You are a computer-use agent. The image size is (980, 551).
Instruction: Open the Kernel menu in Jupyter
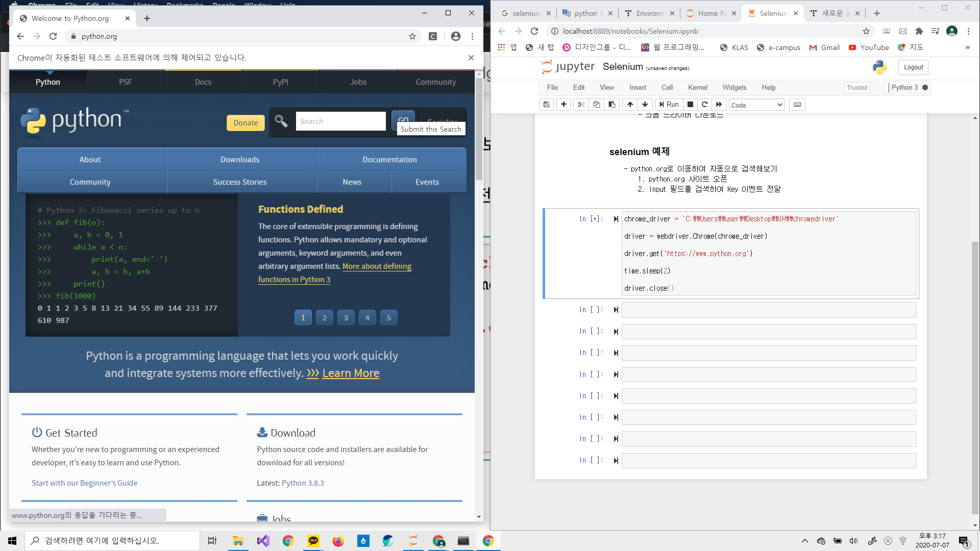click(x=697, y=88)
